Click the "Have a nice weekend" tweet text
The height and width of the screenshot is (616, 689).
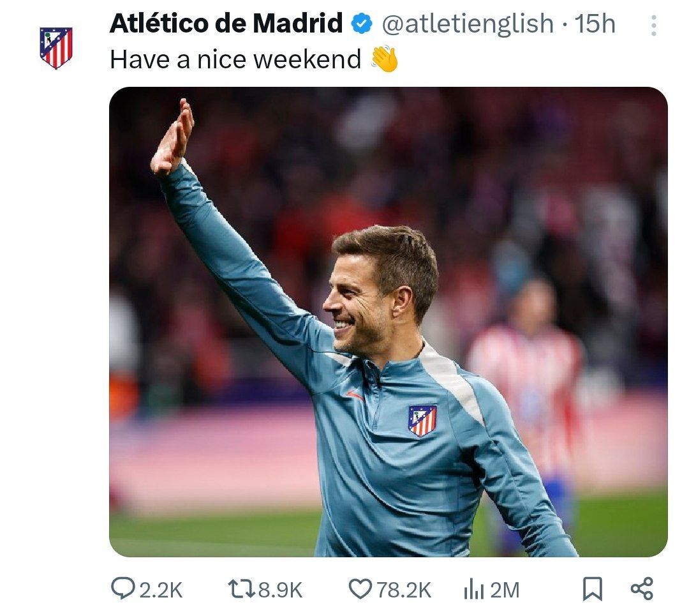point(235,59)
